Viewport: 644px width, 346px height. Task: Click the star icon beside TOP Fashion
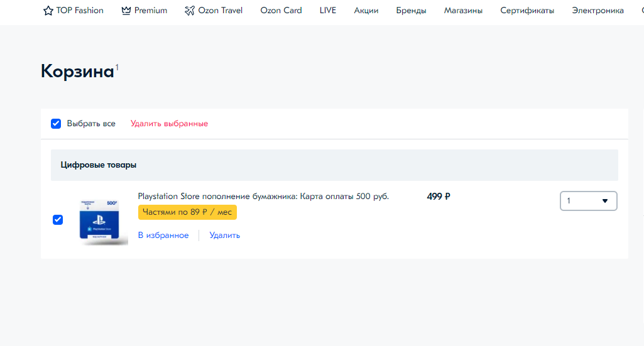48,11
